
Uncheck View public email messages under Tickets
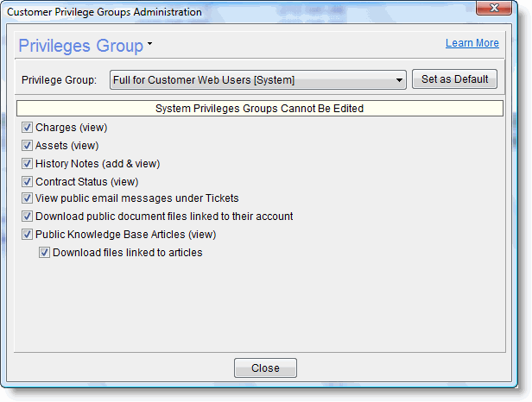point(28,198)
